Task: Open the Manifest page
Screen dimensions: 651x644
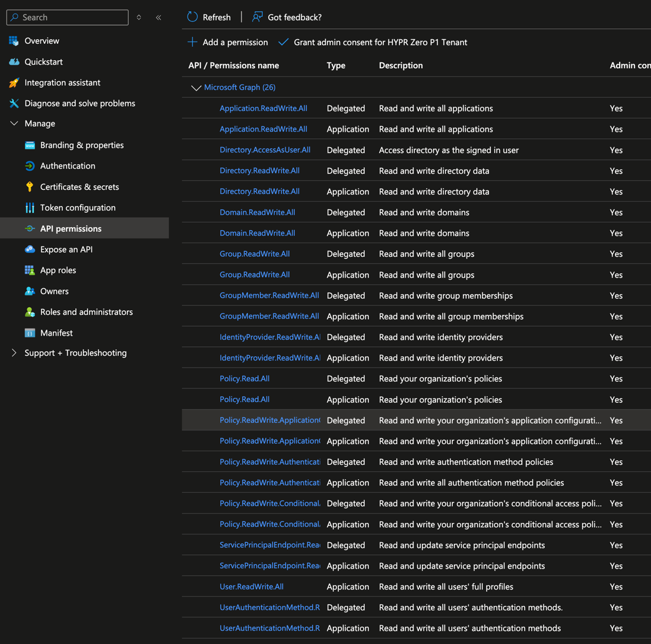Action: coord(56,333)
